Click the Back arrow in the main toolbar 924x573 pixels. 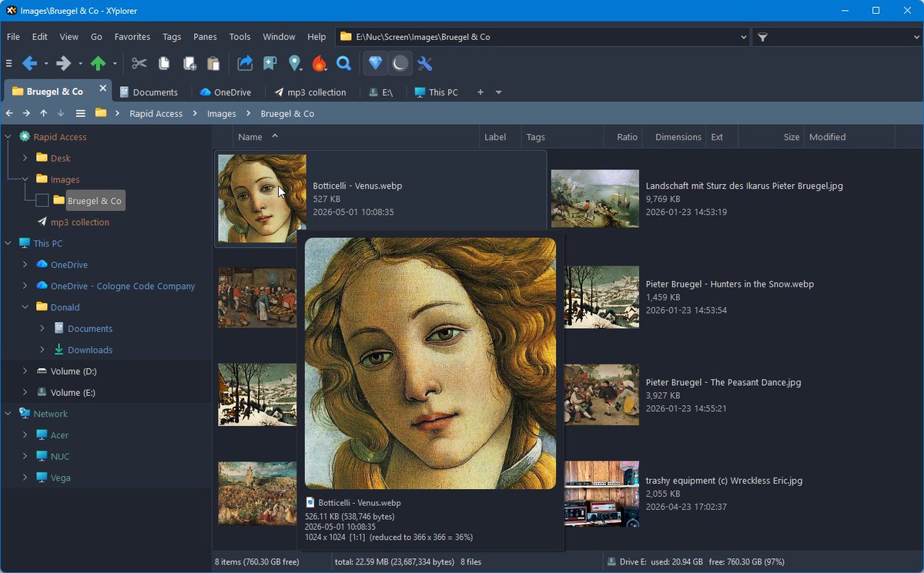coord(29,63)
